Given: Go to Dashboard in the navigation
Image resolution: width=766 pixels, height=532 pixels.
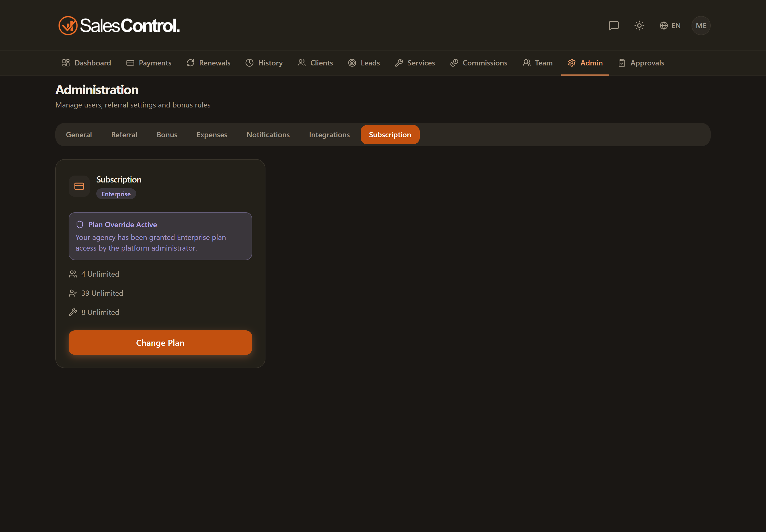Looking at the screenshot, I should point(86,63).
